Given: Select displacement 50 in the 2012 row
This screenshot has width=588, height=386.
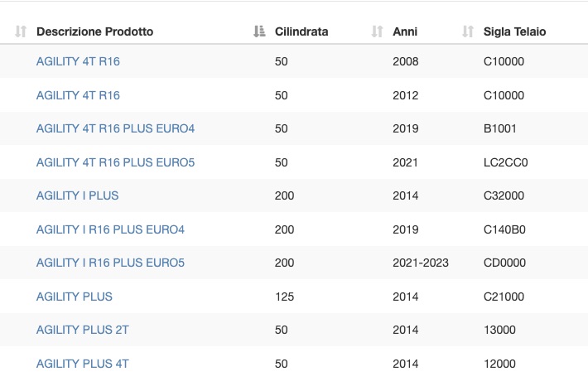Looking at the screenshot, I should 282,95.
